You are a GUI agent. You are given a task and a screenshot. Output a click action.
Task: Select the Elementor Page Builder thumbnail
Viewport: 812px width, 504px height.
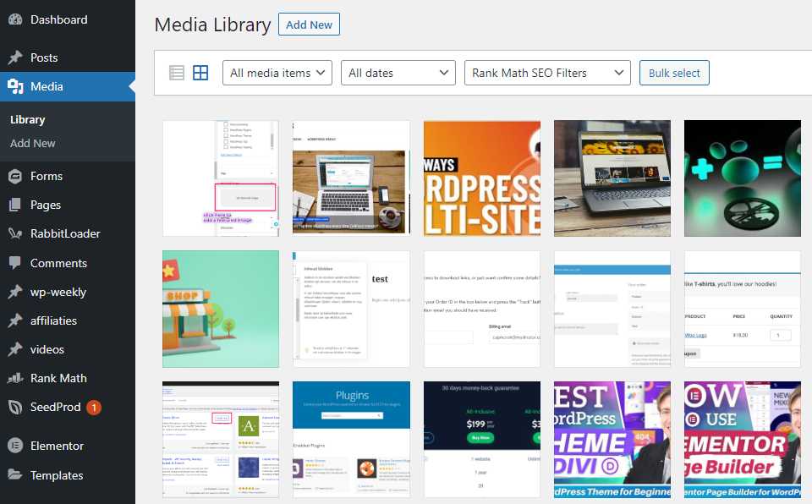pos(743,440)
